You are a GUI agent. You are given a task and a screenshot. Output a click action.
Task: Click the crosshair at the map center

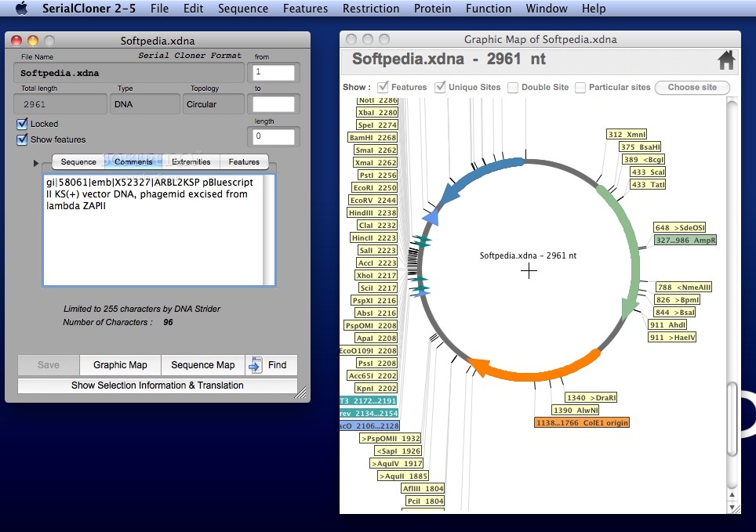tap(529, 271)
